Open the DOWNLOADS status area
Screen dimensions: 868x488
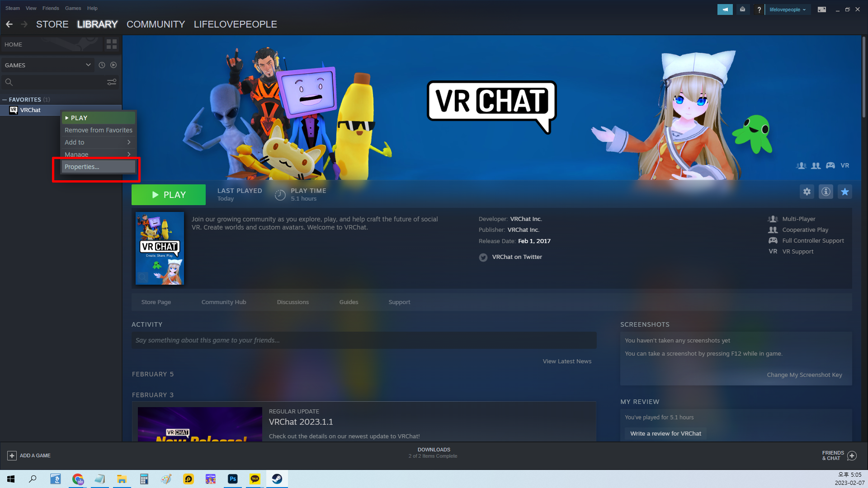click(x=433, y=453)
